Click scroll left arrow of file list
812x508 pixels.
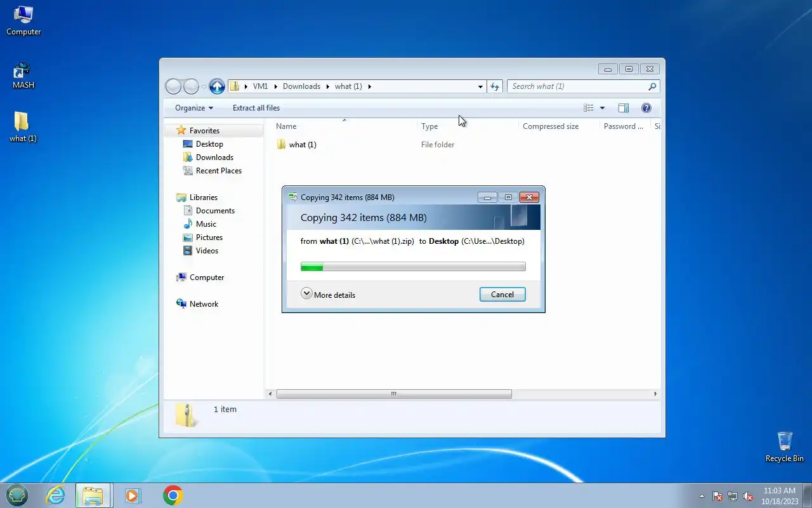tap(270, 394)
